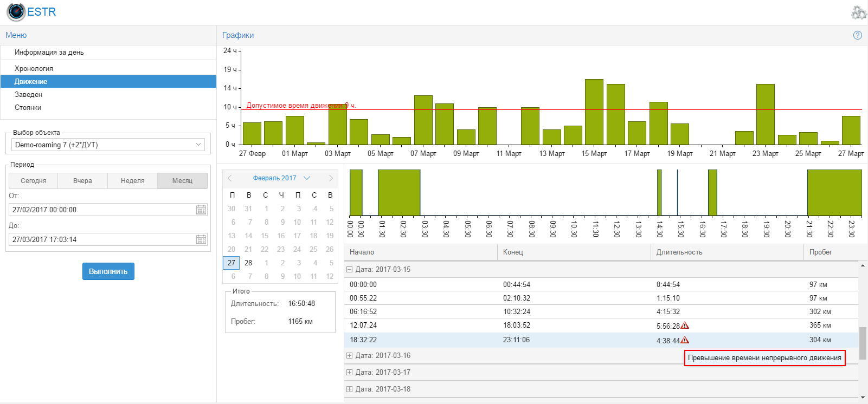Screen dimensions: 868x404
Task: Select the Неделя period toggle
Action: [132, 181]
